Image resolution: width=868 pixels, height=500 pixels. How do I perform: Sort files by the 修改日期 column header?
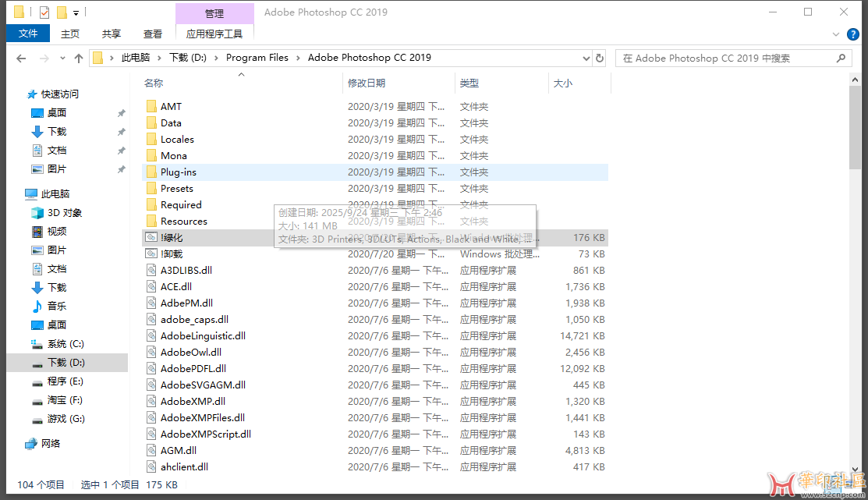367,83
